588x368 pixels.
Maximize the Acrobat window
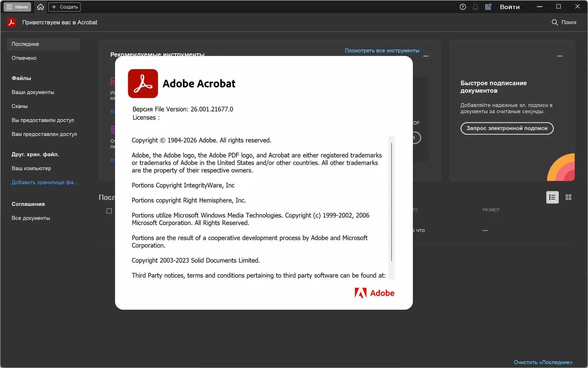pyautogui.click(x=558, y=7)
